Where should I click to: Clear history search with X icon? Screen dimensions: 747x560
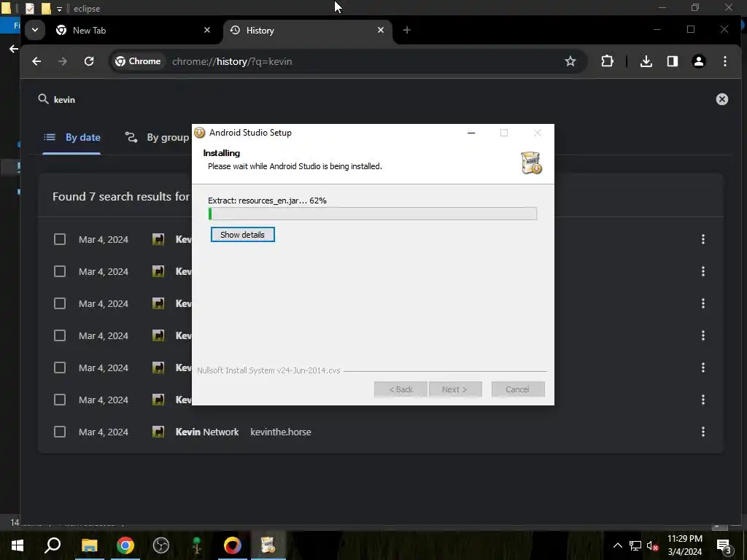(721, 99)
